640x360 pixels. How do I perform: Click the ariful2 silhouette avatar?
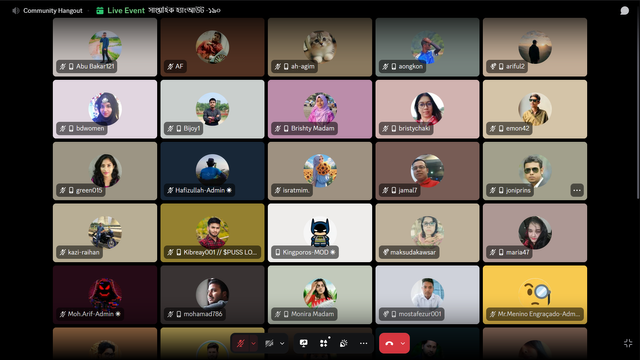[x=535, y=47]
